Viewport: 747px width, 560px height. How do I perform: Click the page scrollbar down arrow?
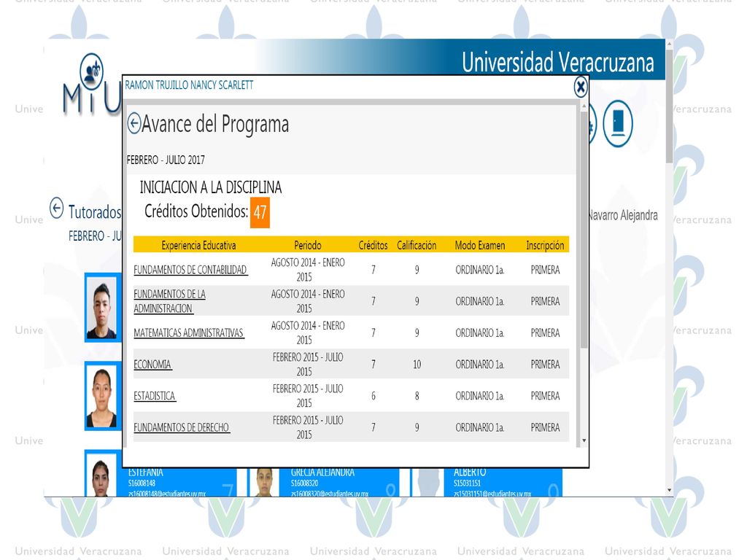[x=670, y=490]
